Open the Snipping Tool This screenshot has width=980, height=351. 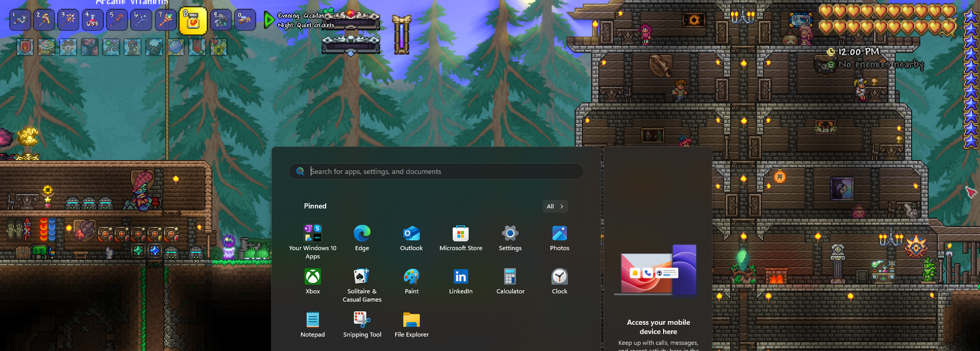pyautogui.click(x=362, y=325)
